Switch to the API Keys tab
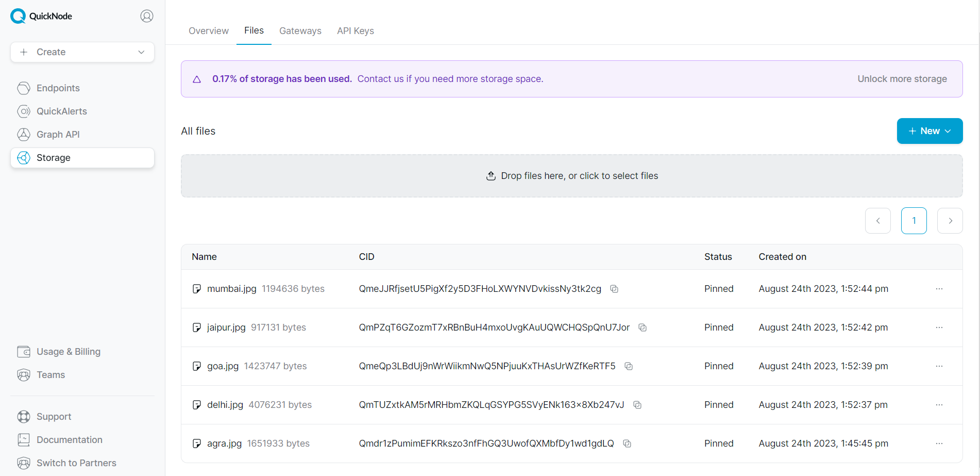 tap(355, 31)
